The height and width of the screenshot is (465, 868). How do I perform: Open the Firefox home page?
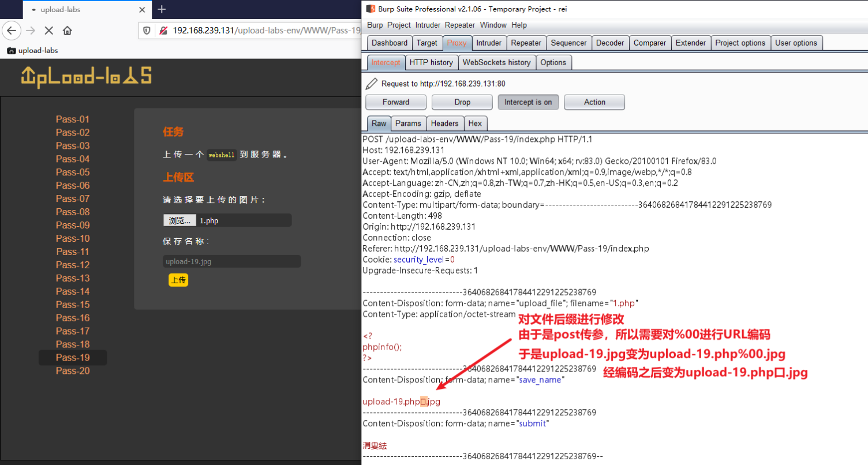68,31
